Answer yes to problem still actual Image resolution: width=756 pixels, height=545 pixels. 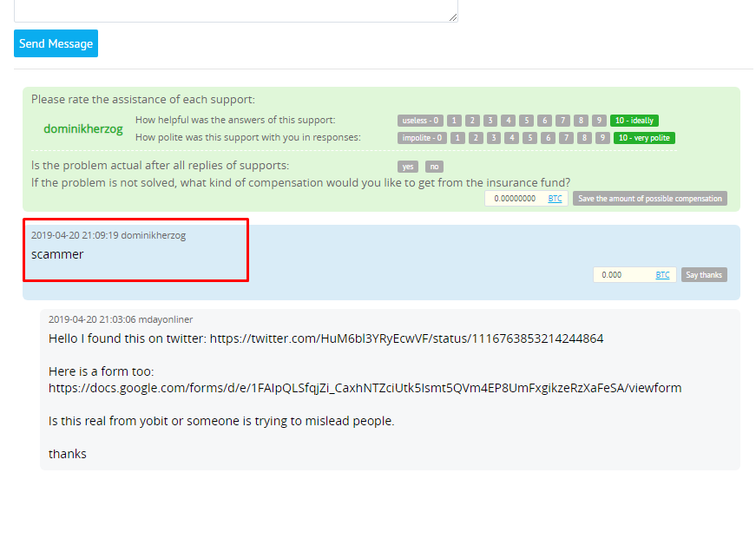tap(408, 167)
